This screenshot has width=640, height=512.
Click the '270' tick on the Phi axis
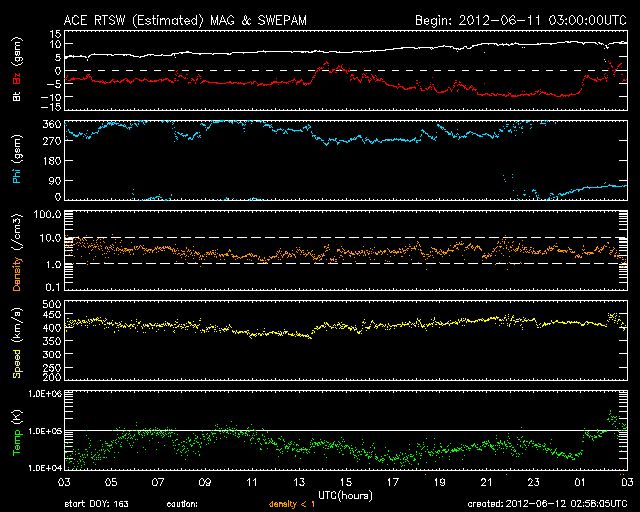click(51, 141)
